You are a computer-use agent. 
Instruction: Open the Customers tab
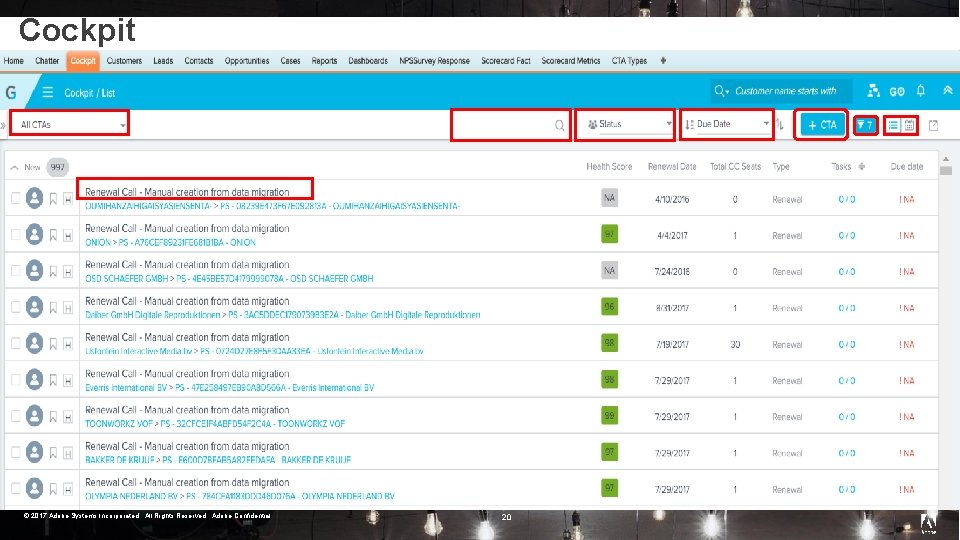click(124, 61)
